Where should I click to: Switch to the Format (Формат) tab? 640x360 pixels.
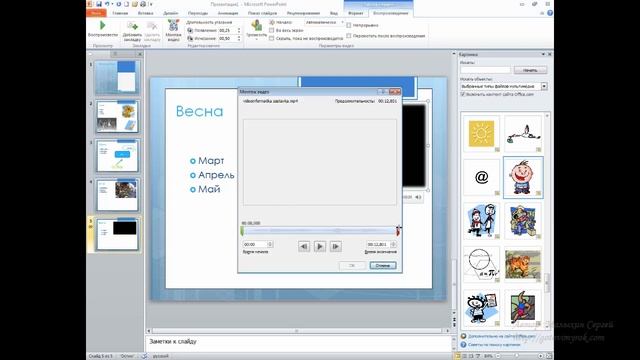click(356, 13)
